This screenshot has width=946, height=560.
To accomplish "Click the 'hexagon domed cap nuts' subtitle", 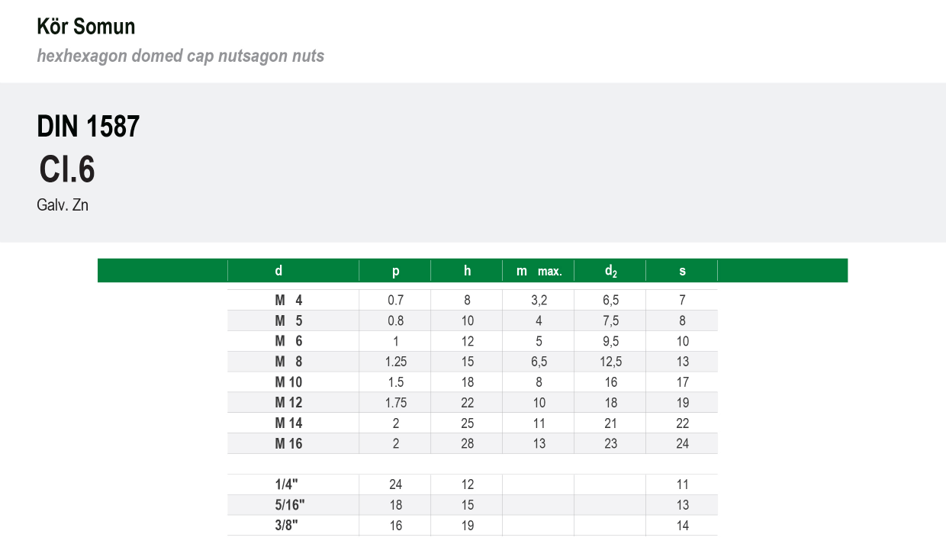I will point(181,56).
